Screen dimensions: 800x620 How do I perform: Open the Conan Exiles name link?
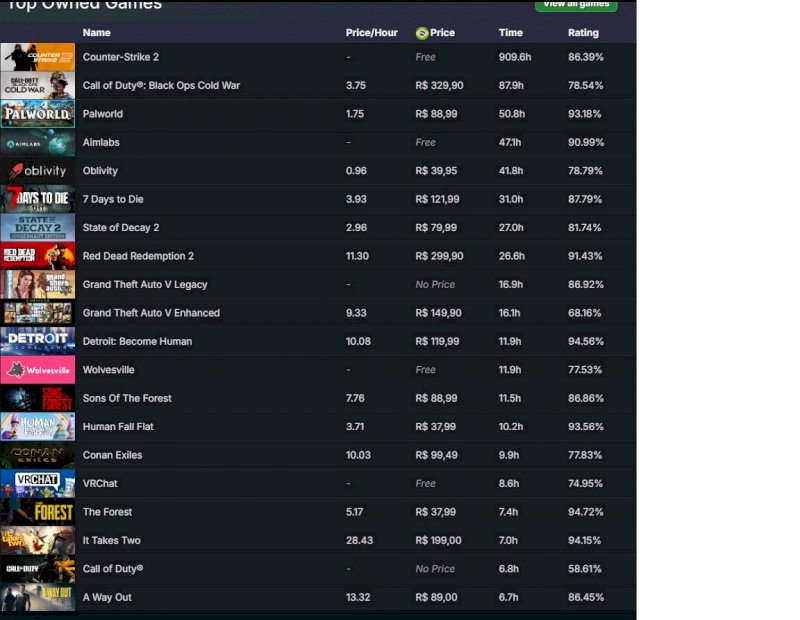(x=112, y=455)
